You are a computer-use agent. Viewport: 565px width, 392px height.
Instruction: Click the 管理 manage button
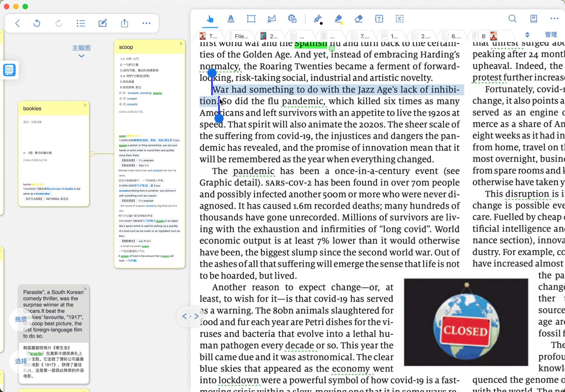(551, 35)
